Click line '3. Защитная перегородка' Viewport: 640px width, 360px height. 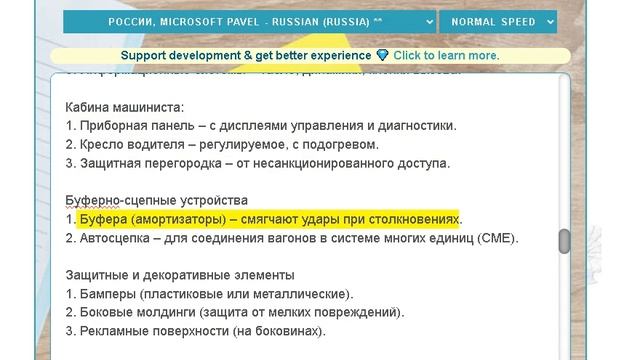coord(258,163)
